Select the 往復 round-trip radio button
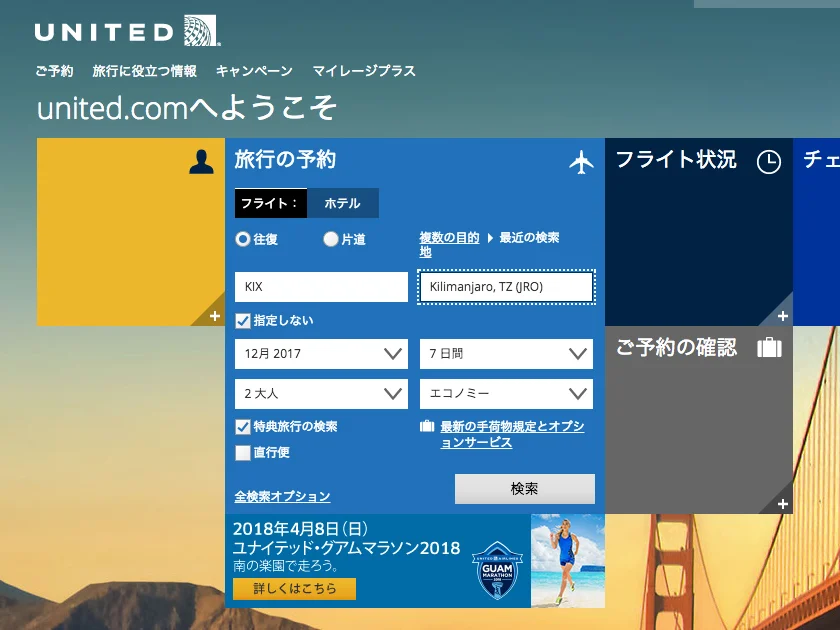840x630 pixels. point(243,239)
